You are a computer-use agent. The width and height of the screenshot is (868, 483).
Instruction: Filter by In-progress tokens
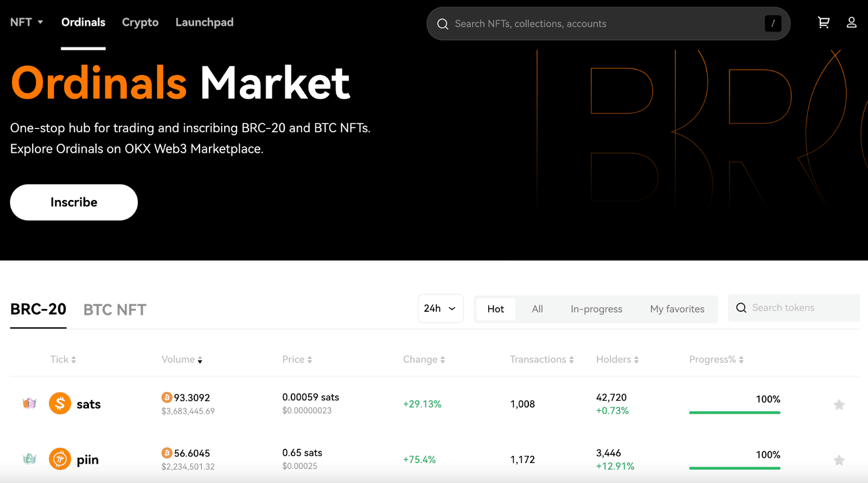click(596, 309)
